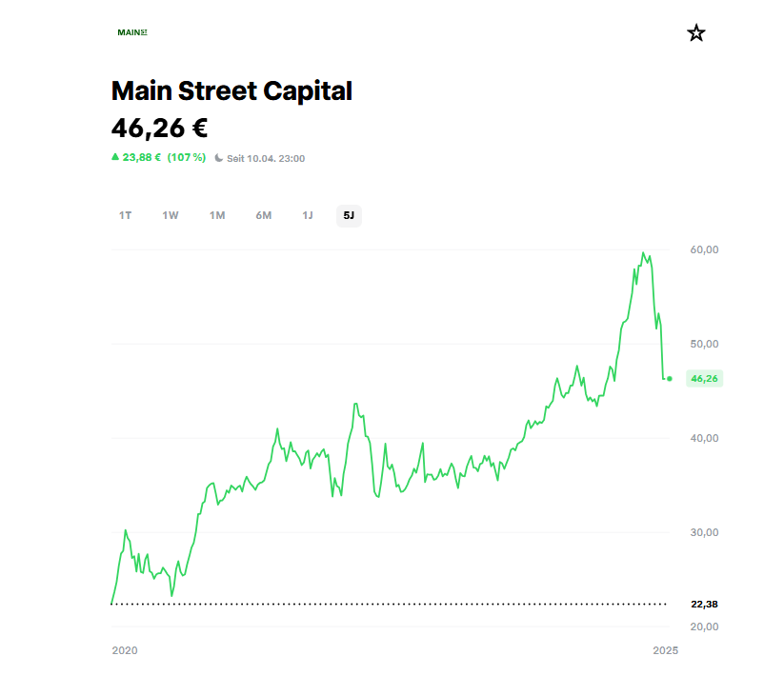Image resolution: width=784 pixels, height=696 pixels.
Task: Click the moon after-hours icon
Action: click(x=219, y=158)
